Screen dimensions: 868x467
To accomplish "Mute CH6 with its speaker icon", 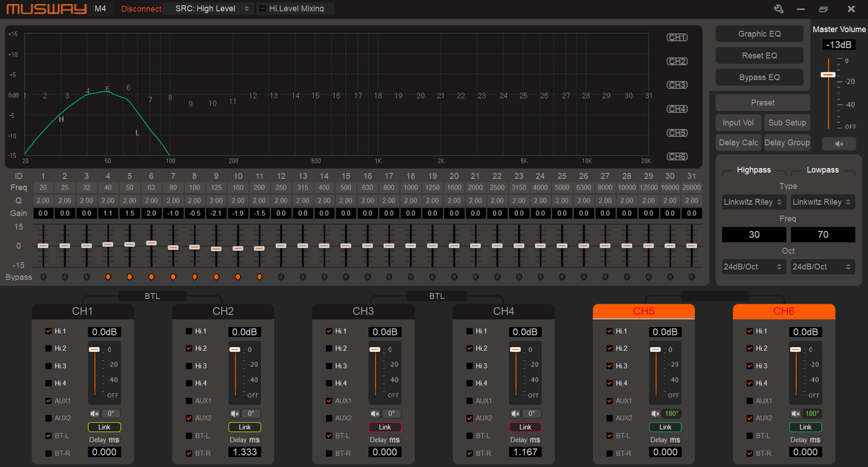I will (x=796, y=413).
